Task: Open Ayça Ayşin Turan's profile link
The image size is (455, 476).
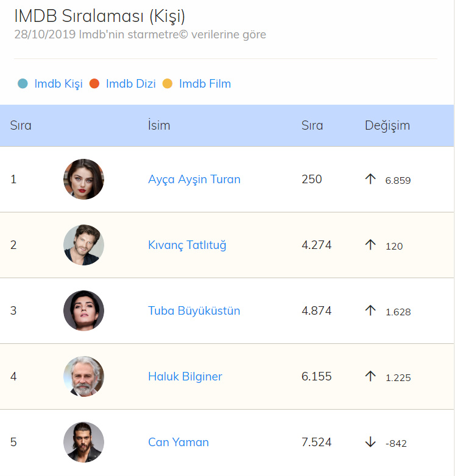Action: [x=194, y=180]
